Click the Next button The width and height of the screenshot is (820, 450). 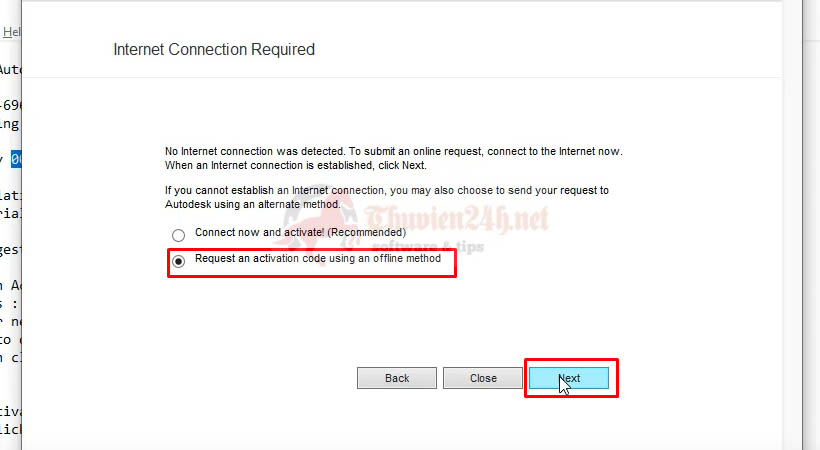tap(568, 378)
